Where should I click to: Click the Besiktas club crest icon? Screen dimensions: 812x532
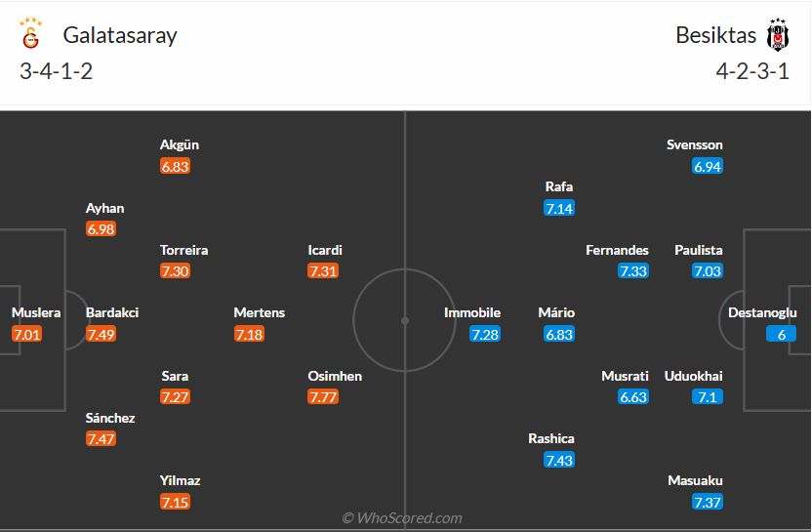[777, 35]
